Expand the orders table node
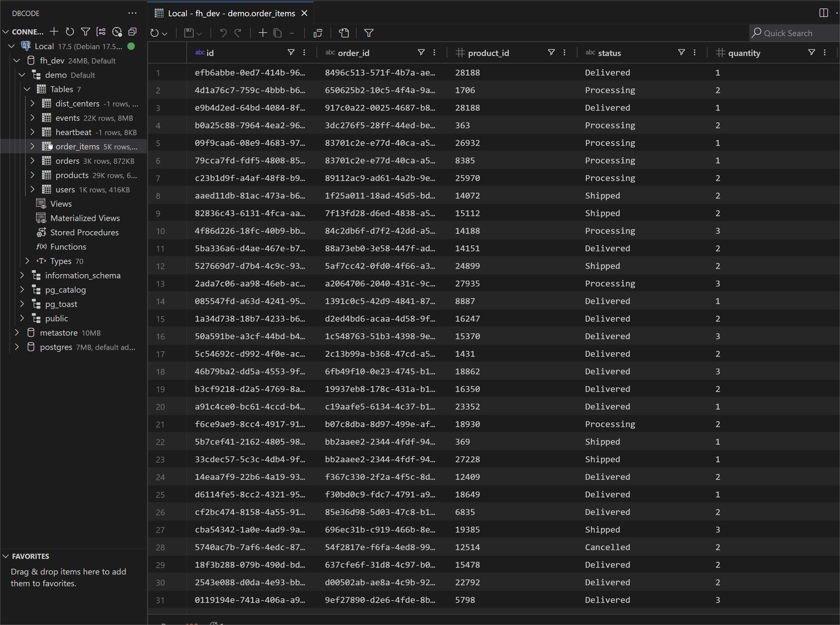The height and width of the screenshot is (625, 840). (x=33, y=161)
